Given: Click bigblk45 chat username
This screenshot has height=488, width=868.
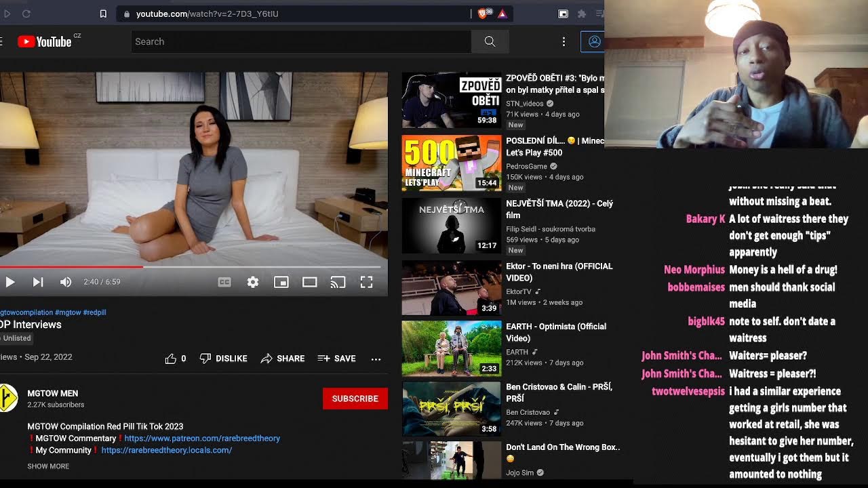Looking at the screenshot, I should 706,321.
